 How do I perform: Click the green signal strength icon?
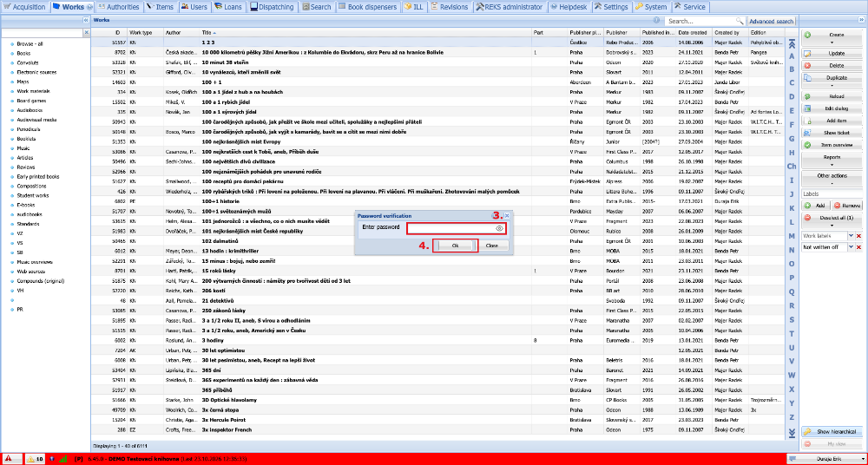(63, 458)
